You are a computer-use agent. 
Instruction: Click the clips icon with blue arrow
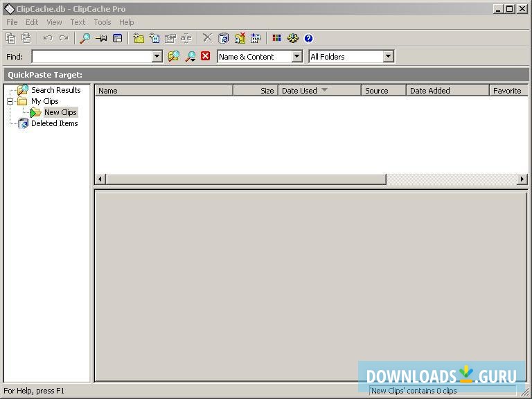[x=256, y=38]
